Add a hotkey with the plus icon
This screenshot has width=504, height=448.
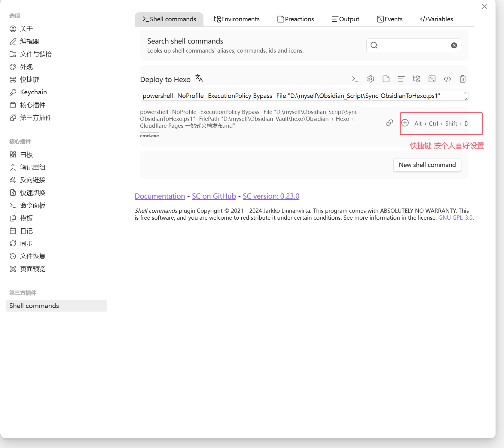coord(405,123)
